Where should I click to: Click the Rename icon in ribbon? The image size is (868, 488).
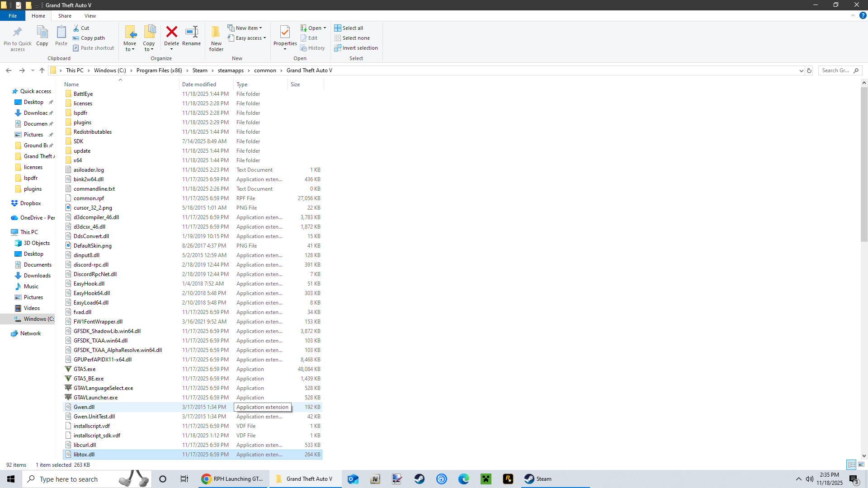(191, 32)
